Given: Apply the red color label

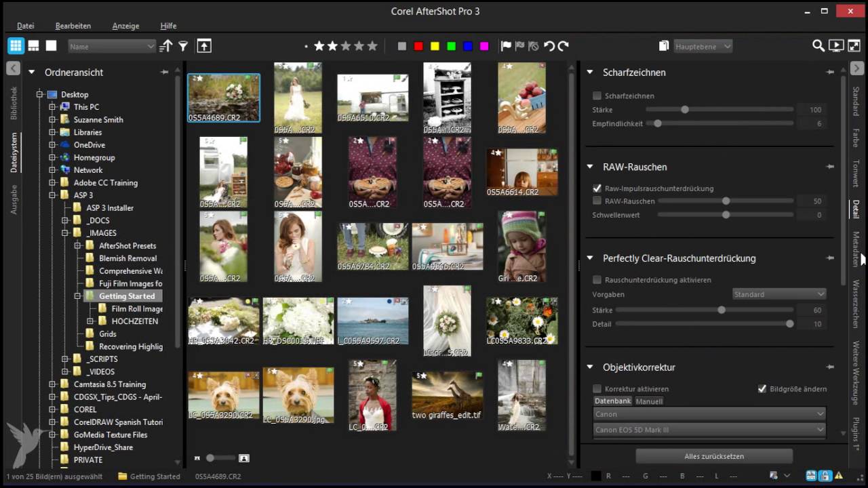Looking at the screenshot, I should [418, 46].
